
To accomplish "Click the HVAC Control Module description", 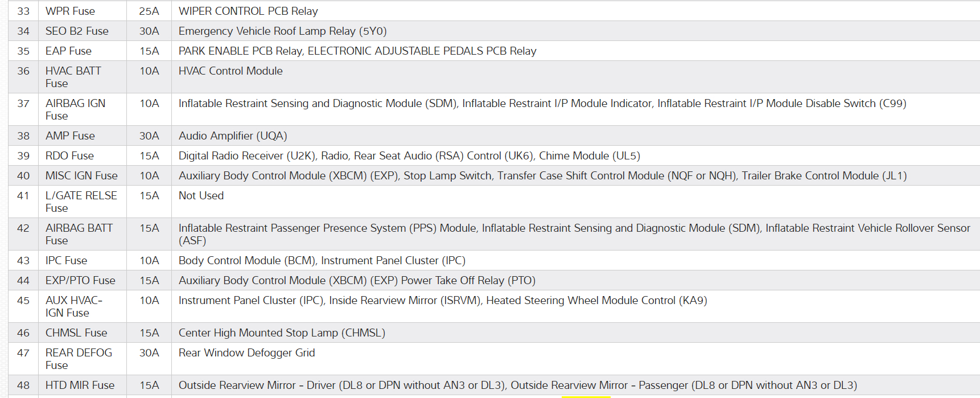I will click(230, 71).
